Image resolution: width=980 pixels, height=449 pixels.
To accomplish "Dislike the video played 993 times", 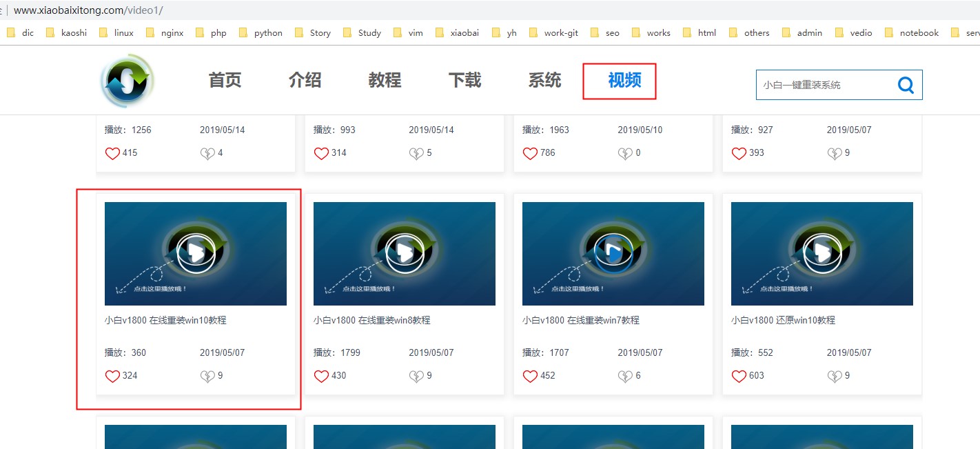I will click(x=416, y=153).
